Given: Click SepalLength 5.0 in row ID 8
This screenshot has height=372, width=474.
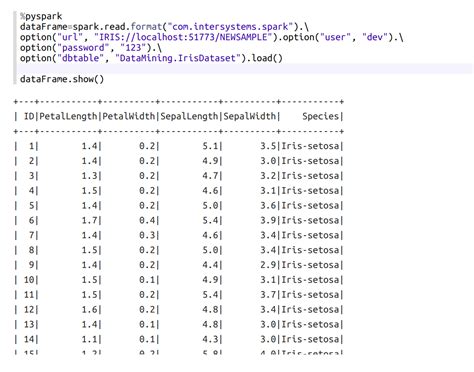Looking at the screenshot, I should (x=210, y=250).
